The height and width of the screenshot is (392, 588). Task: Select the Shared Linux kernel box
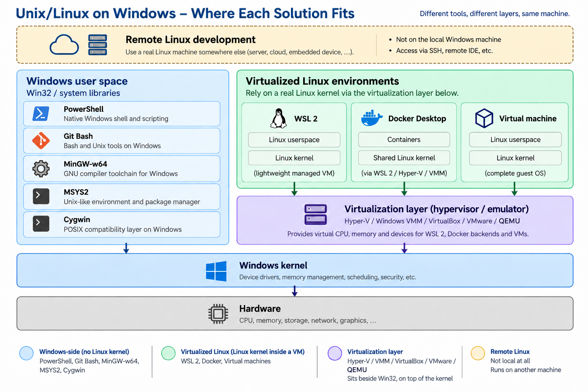tap(404, 158)
